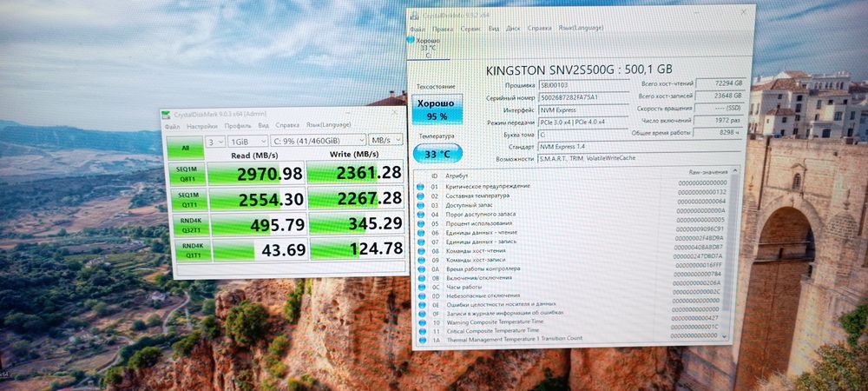This screenshot has width=868, height=391.
Task: Select the blue status icon of disk C:
Action: (411, 40)
